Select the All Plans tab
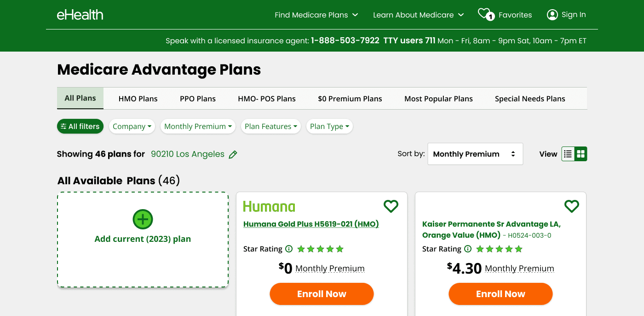 (x=80, y=98)
